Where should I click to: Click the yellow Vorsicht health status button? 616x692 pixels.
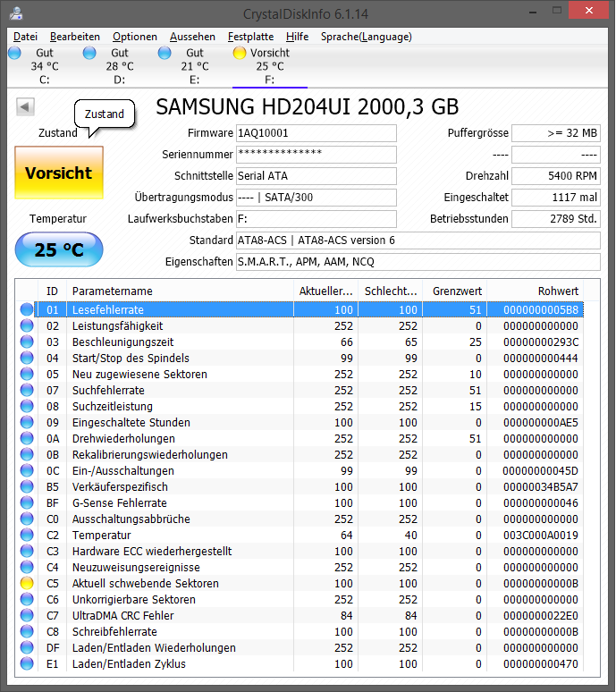pyautogui.click(x=59, y=173)
